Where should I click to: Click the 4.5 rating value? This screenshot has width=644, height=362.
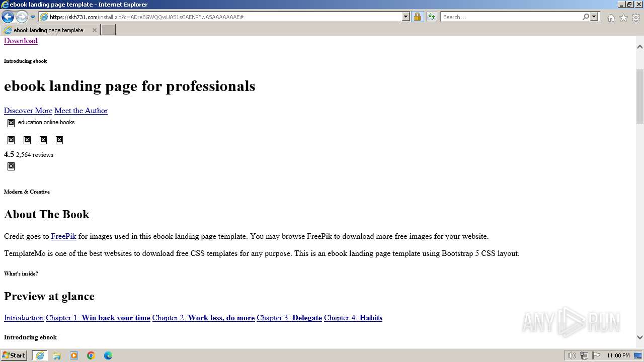point(9,154)
